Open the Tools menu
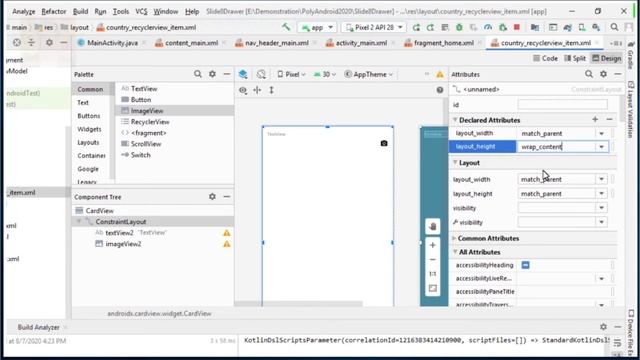This screenshot has height=360, width=640. coord(121,11)
